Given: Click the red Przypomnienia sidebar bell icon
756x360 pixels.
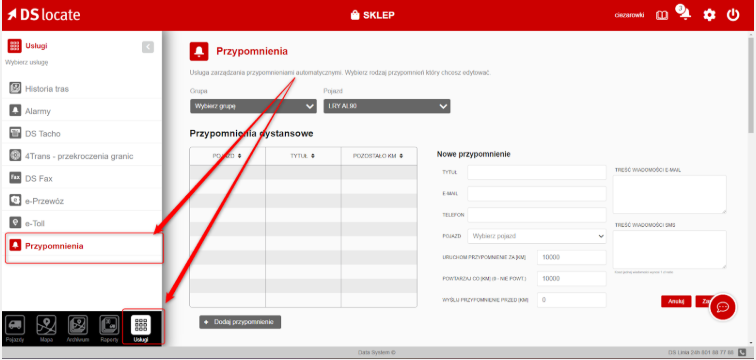Looking at the screenshot, I should (x=15, y=245).
